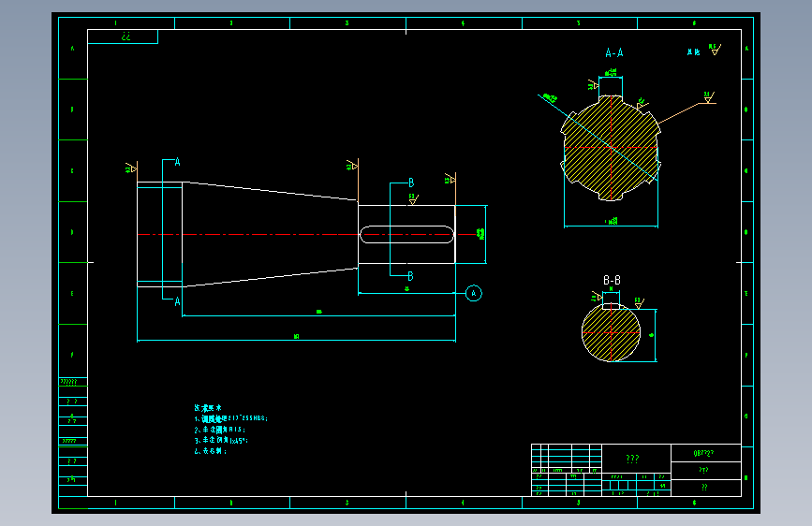Select the general surface roughness symbol near top-right corner
The image size is (812, 526).
716,50
